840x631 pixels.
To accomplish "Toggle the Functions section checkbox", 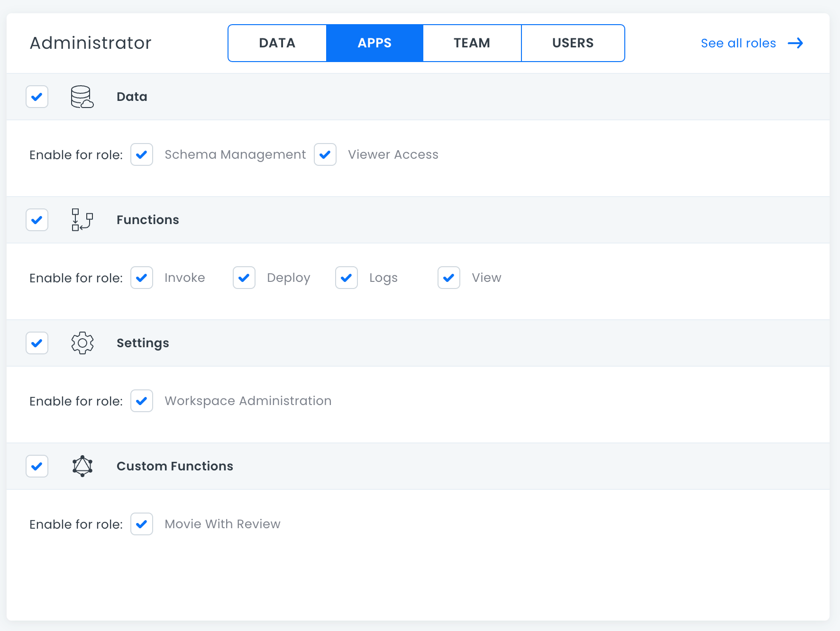I will click(37, 220).
